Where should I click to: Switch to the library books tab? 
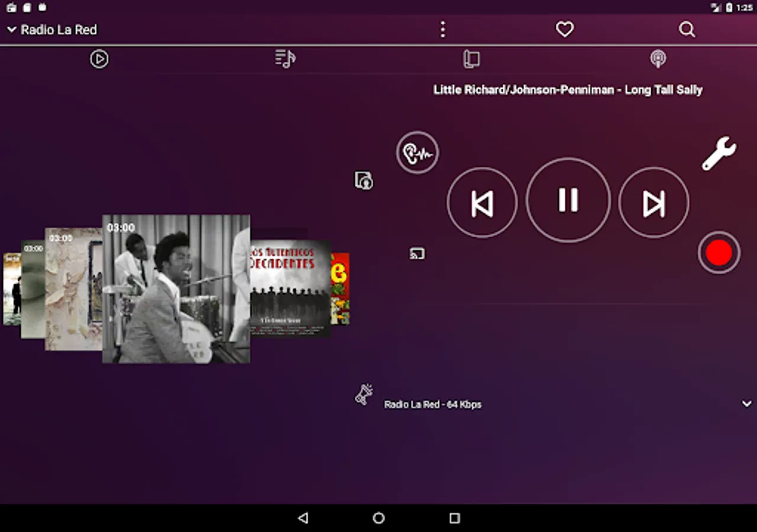[471, 59]
